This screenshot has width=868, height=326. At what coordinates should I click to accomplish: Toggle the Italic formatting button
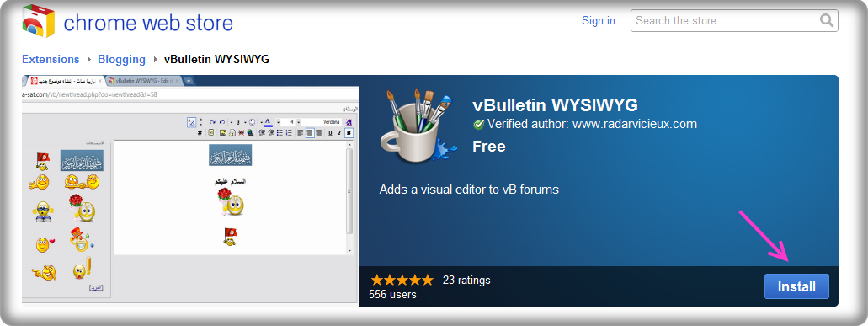click(x=338, y=133)
